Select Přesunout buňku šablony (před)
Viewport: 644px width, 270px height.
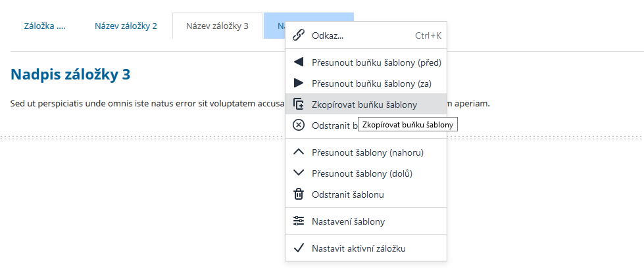click(x=376, y=62)
